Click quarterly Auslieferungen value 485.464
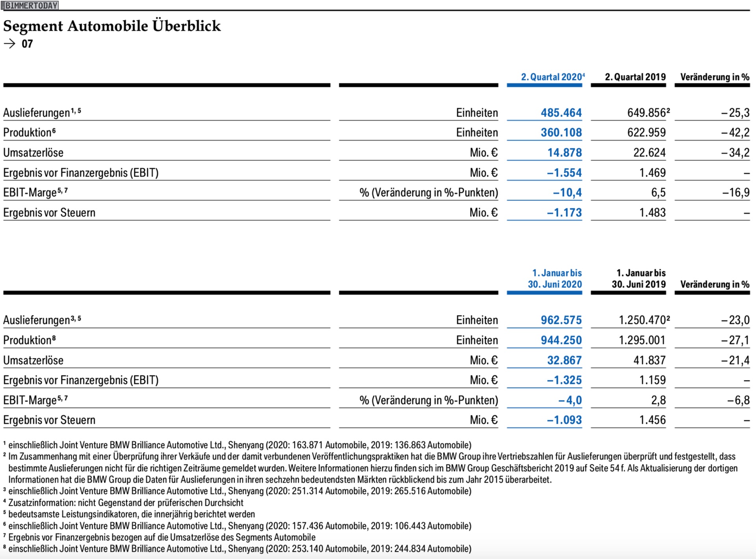Screen dimensions: 756x559 coord(561,113)
